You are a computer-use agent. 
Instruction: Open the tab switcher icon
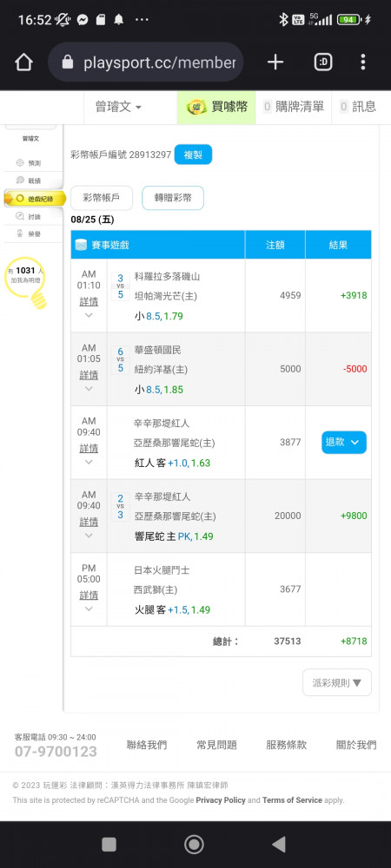323,62
